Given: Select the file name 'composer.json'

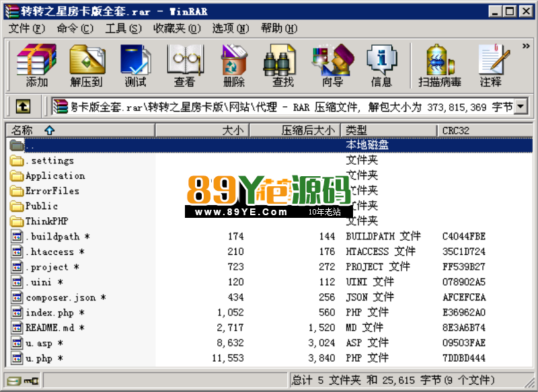Looking at the screenshot, I should coord(61,298).
